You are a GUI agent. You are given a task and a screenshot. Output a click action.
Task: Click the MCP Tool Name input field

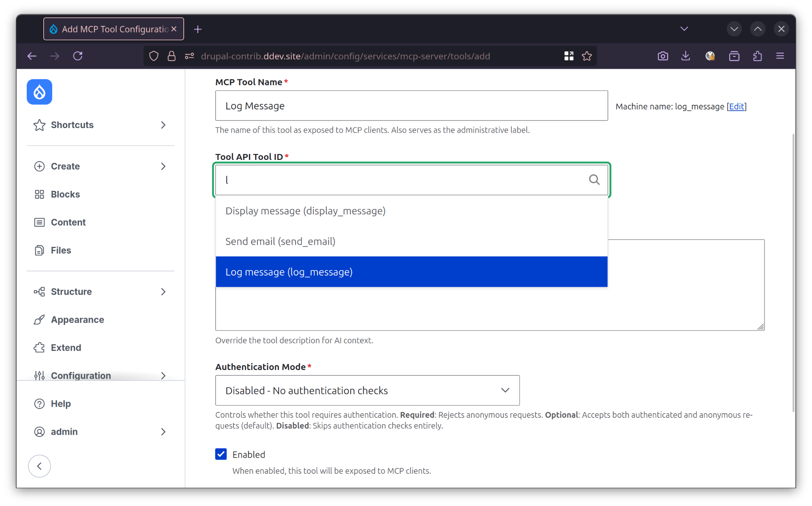point(412,106)
